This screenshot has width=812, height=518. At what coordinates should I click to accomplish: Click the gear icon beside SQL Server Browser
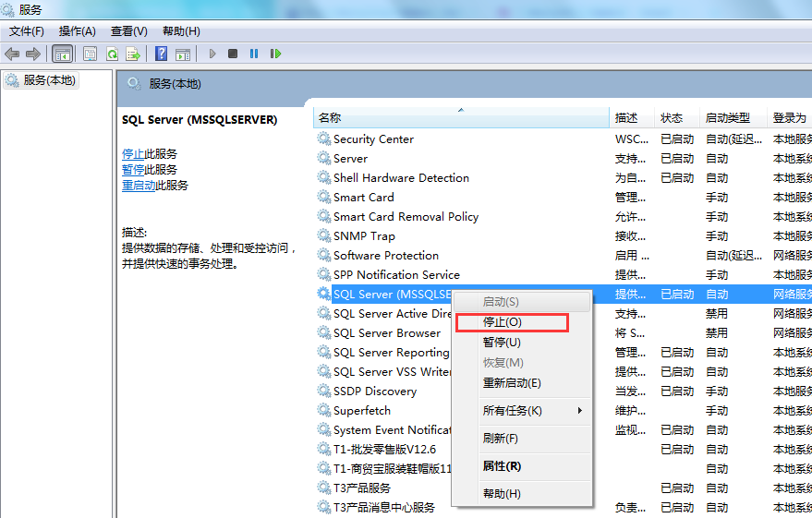[323, 332]
